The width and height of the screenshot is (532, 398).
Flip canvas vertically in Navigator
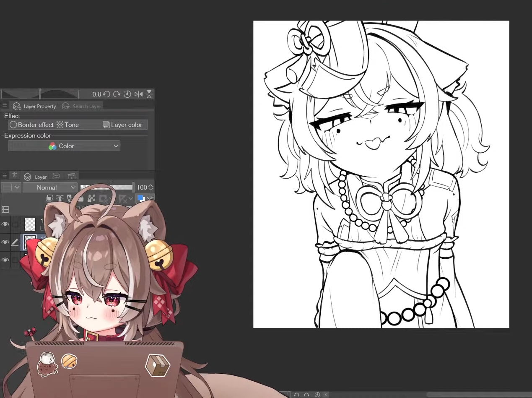(x=149, y=94)
